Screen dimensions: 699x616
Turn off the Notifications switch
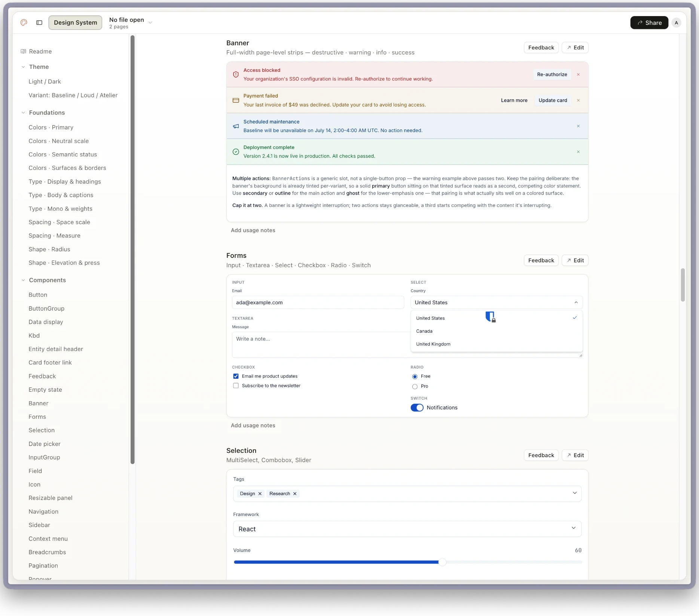click(417, 408)
